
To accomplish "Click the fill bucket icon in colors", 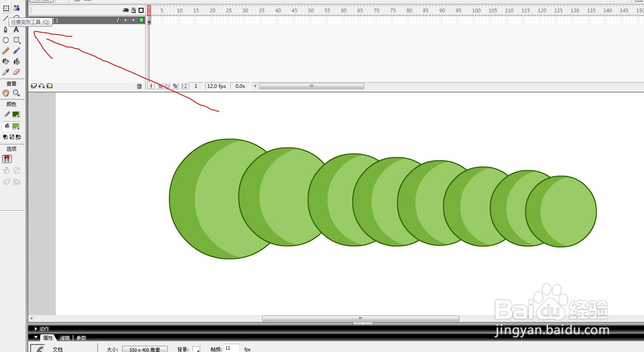I will 7,126.
